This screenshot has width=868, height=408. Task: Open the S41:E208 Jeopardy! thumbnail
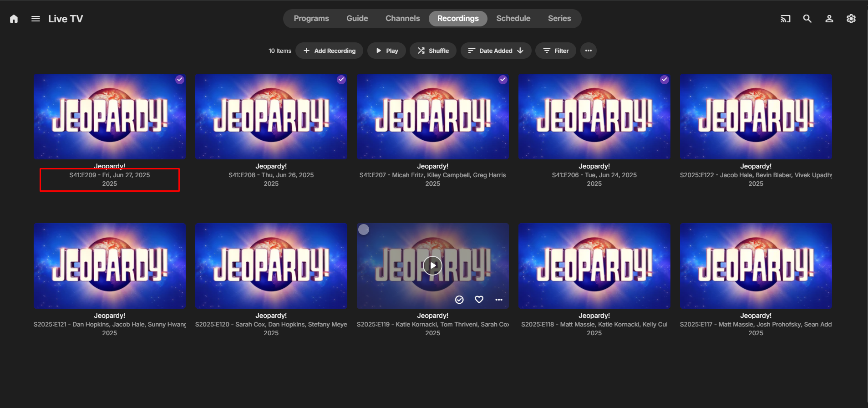271,117
